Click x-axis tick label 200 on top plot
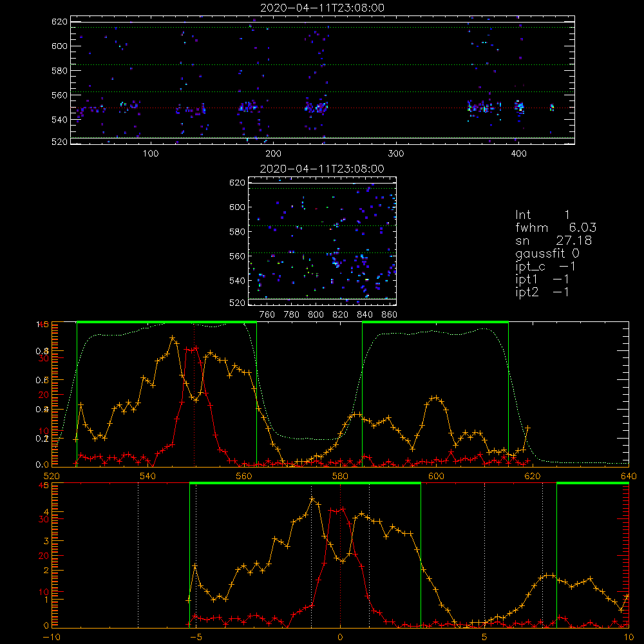 (273, 154)
